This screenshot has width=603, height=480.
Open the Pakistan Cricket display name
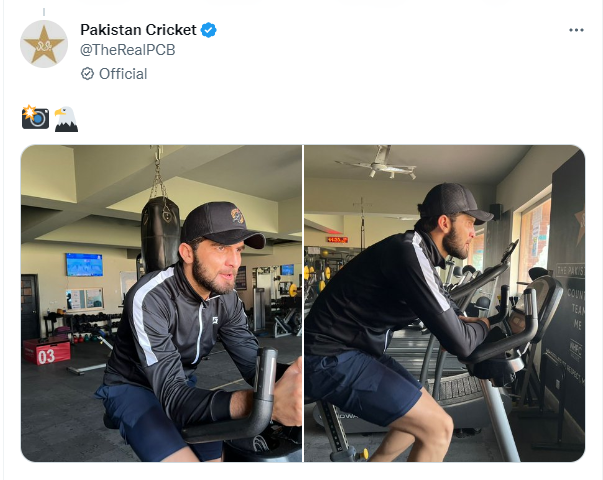[137, 31]
